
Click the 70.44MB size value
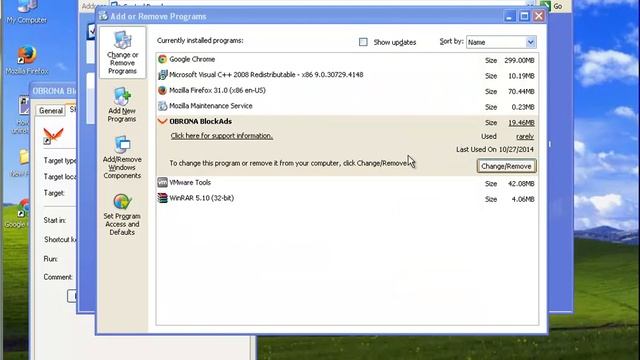pos(521,91)
